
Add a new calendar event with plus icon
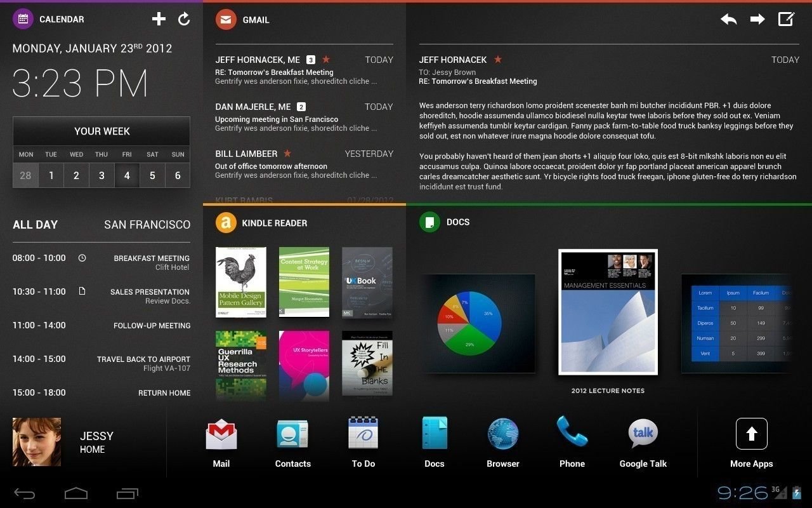[x=159, y=19]
